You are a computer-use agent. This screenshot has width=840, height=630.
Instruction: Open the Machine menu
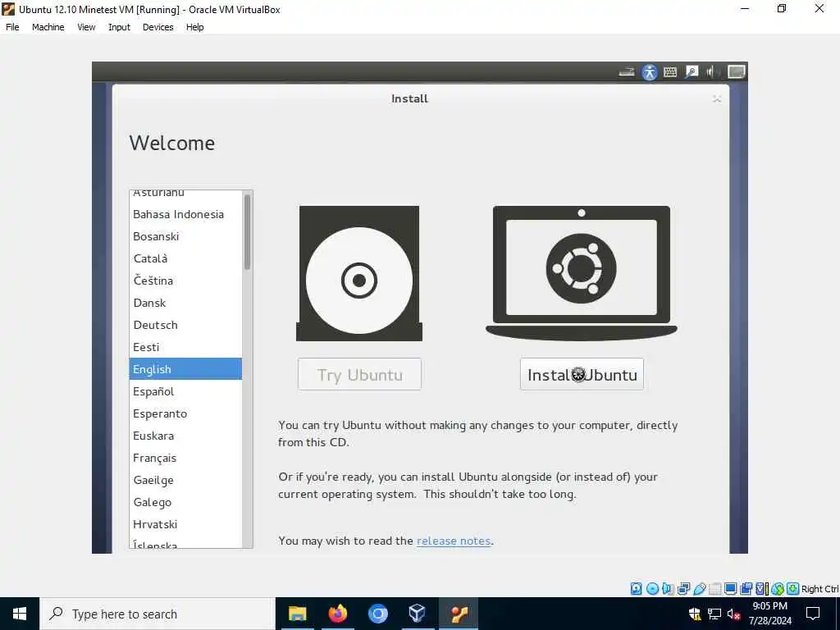pos(48,27)
